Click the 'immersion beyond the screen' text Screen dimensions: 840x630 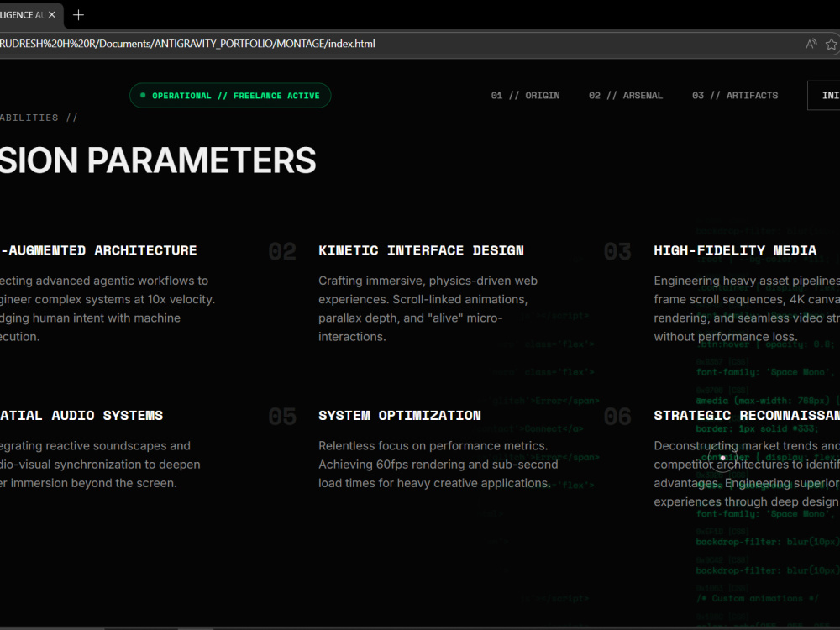tap(93, 483)
